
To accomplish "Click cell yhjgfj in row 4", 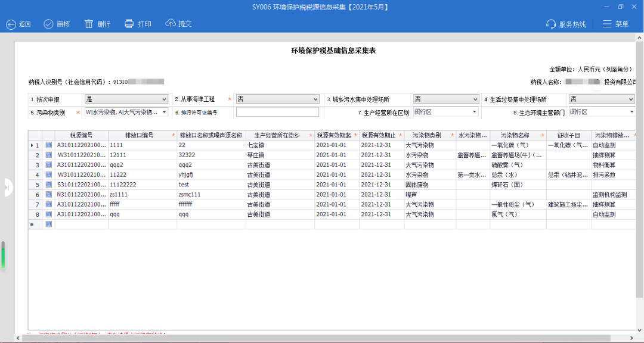I will coord(211,174).
